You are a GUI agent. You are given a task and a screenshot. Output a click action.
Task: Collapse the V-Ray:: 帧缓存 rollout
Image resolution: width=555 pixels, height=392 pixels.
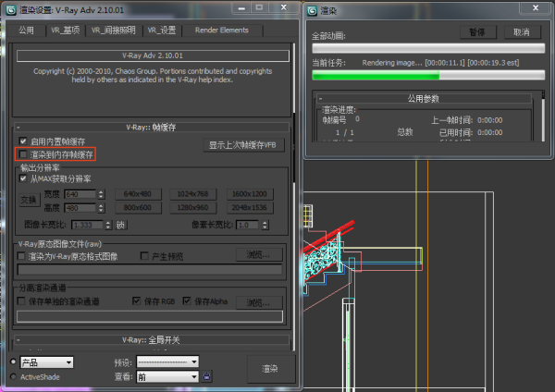[152, 126]
